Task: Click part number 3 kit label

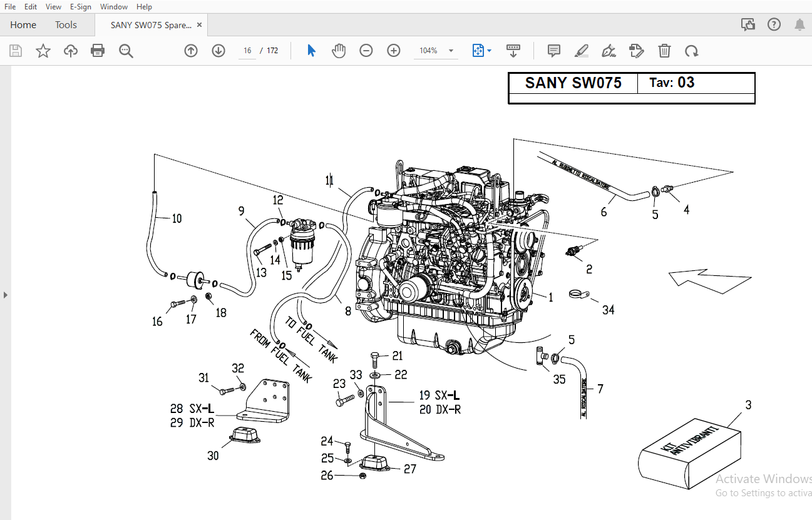Action: tap(748, 405)
